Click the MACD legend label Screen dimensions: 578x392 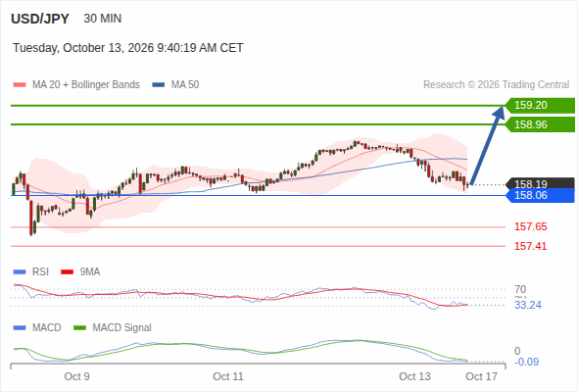[x=47, y=328]
